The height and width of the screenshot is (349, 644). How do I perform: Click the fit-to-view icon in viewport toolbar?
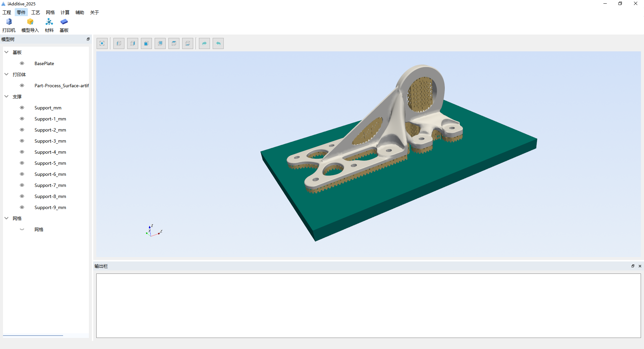point(102,43)
